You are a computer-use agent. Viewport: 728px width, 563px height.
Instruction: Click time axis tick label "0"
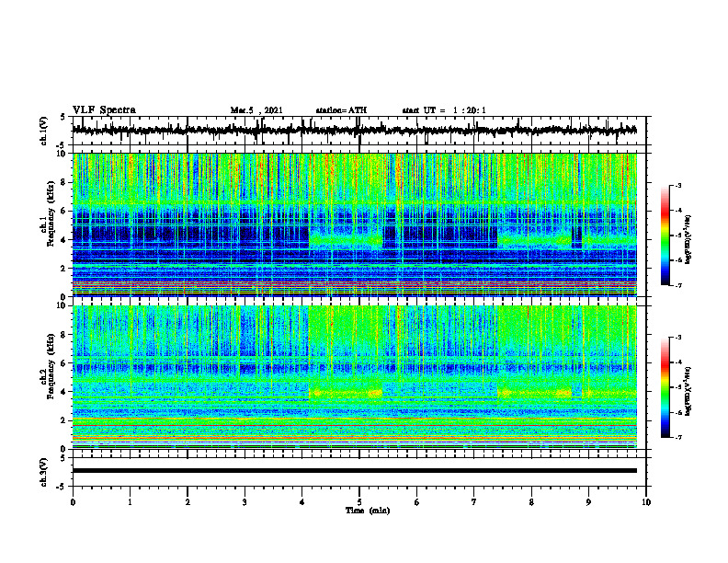point(73,502)
